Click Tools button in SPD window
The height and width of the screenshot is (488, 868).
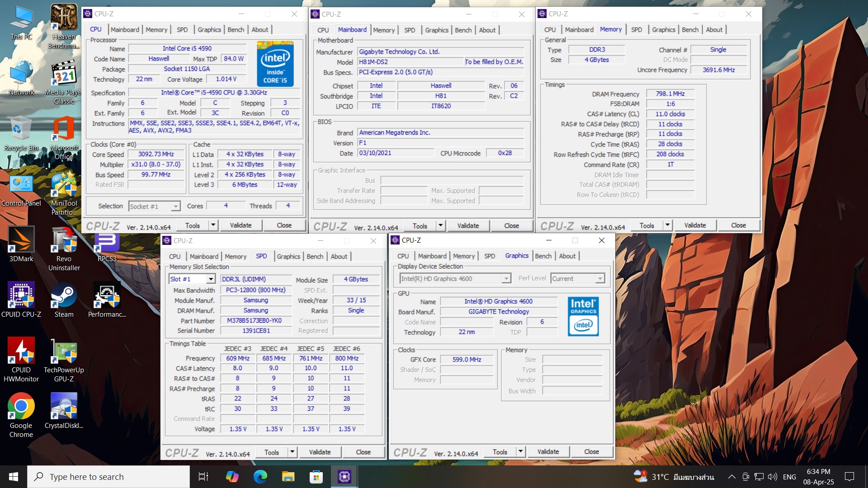pos(272,452)
